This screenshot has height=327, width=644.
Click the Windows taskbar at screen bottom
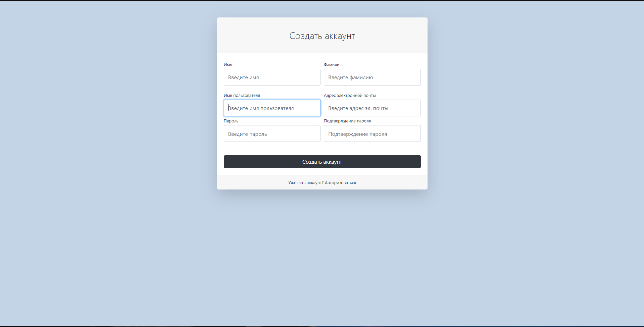coord(322,325)
